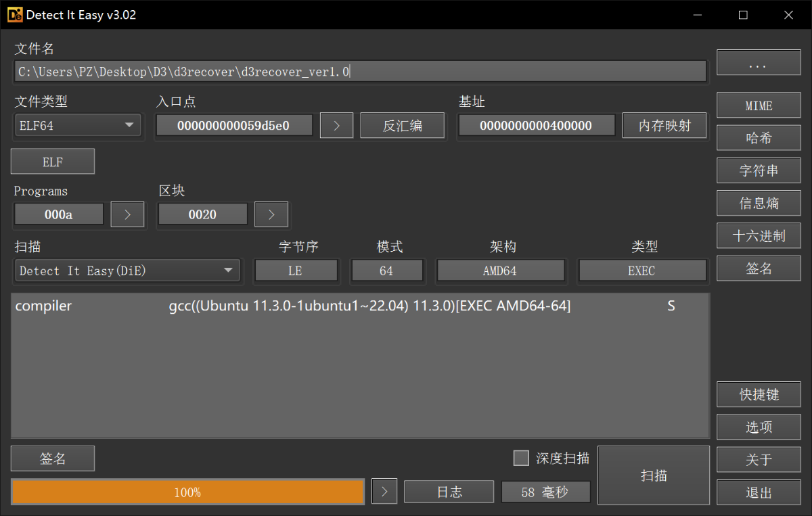This screenshot has height=516, width=812.
Task: Open the 内存映射 memory map
Action: point(664,126)
